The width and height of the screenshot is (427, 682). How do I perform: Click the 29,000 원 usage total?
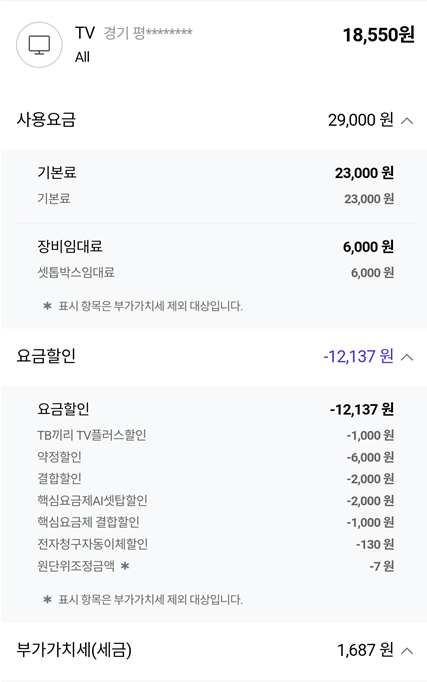pos(360,120)
